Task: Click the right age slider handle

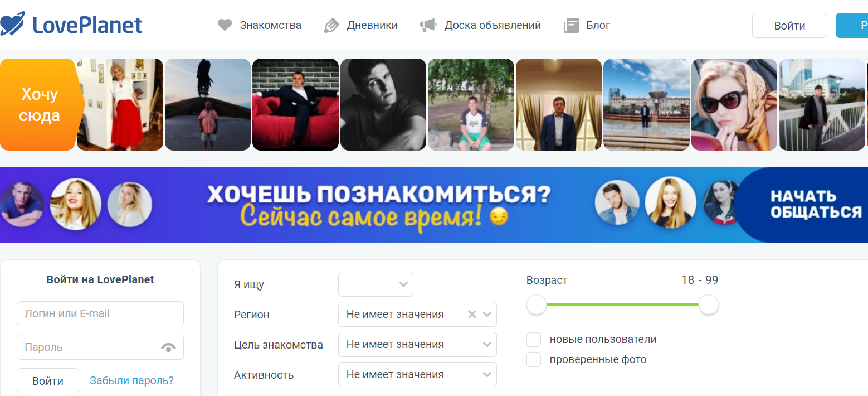Action: [x=709, y=305]
